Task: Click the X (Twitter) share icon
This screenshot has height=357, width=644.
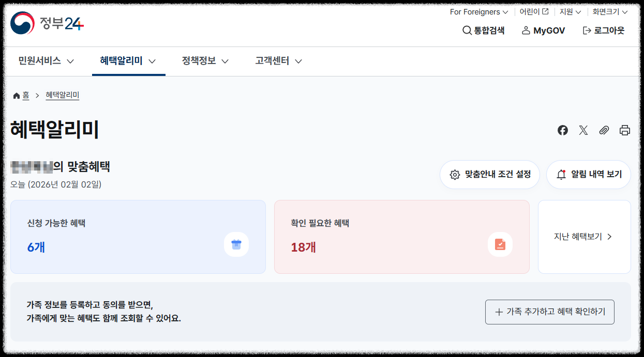Action: (x=583, y=130)
